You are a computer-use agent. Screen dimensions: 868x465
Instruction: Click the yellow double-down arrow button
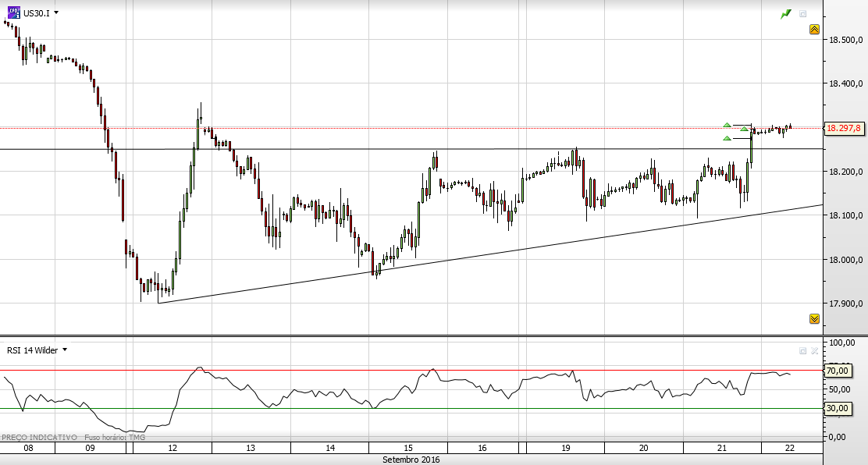pos(814,318)
